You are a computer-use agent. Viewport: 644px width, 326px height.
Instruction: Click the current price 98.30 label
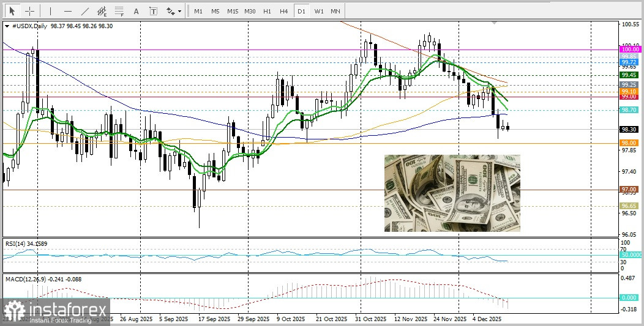(x=629, y=129)
